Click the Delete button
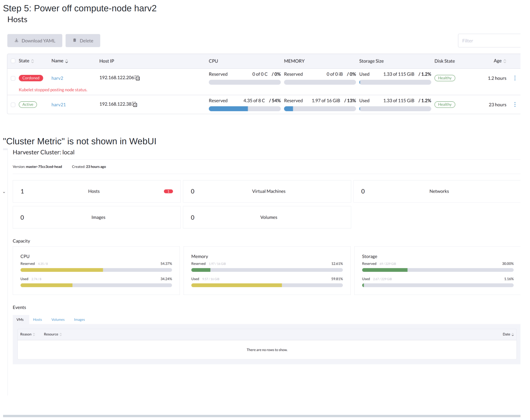 83,40
